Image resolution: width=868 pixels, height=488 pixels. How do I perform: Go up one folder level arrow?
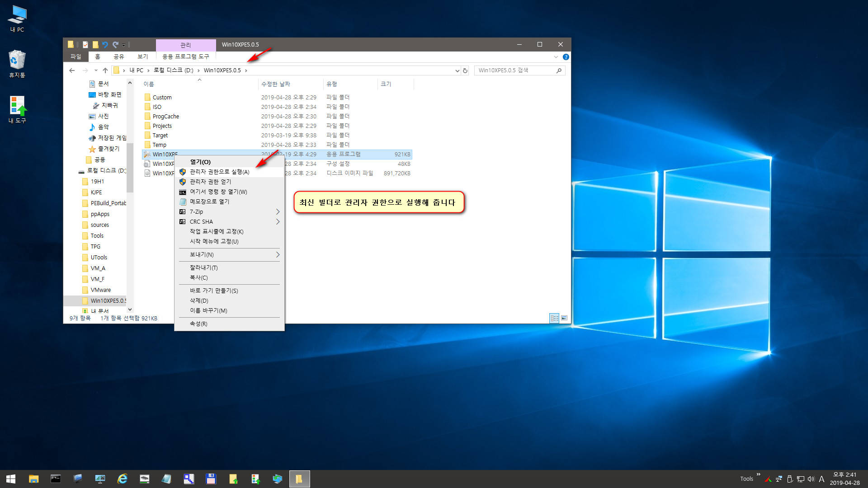point(105,70)
